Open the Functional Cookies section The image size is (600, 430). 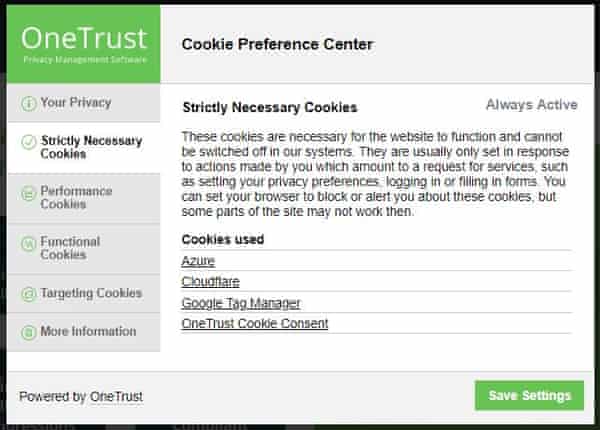(x=84, y=248)
